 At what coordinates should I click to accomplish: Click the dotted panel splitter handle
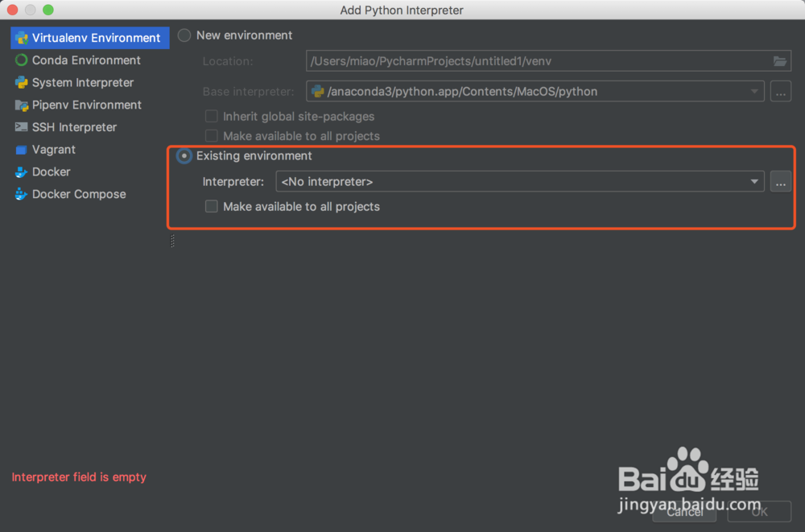tap(172, 241)
